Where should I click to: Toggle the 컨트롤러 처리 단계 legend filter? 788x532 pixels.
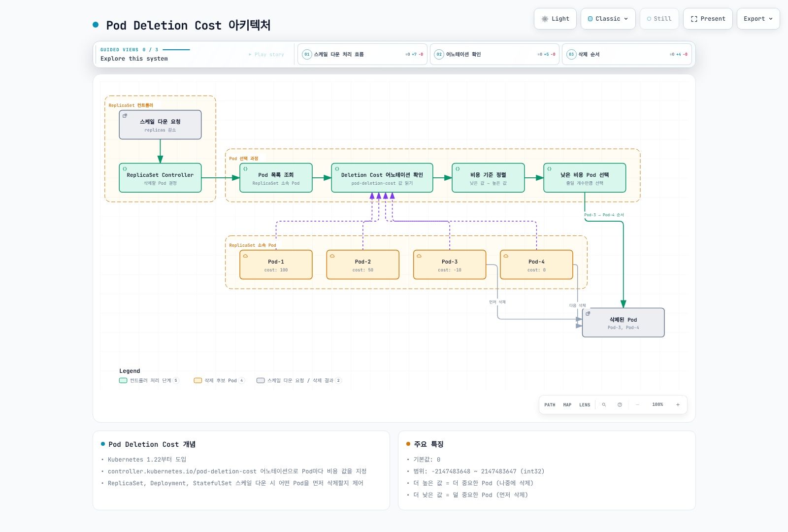tap(149, 380)
